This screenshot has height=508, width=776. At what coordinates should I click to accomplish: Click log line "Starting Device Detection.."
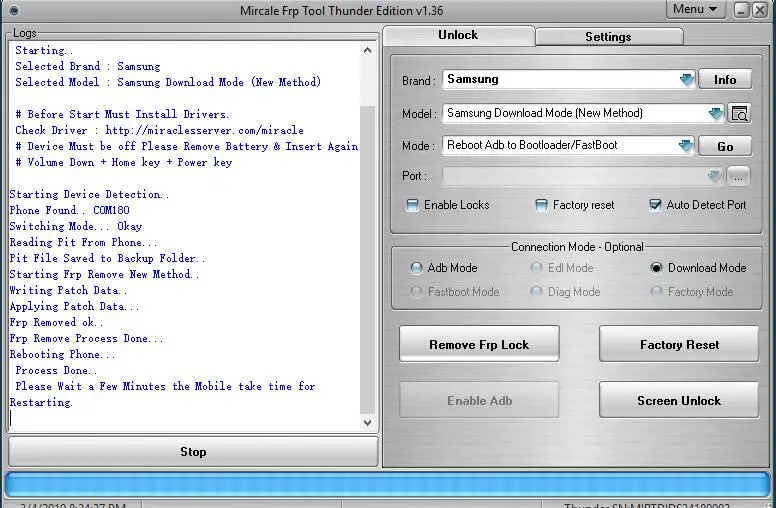coord(89,194)
